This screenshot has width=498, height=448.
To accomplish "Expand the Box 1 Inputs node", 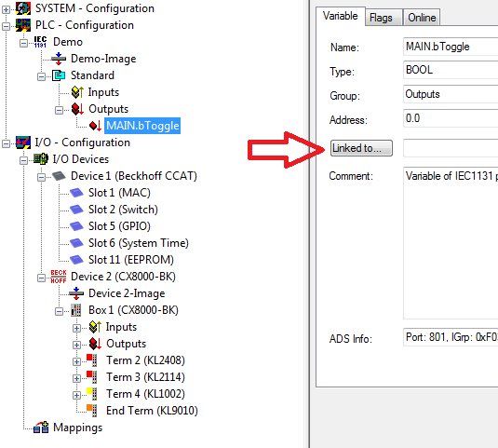I will pos(76,328).
